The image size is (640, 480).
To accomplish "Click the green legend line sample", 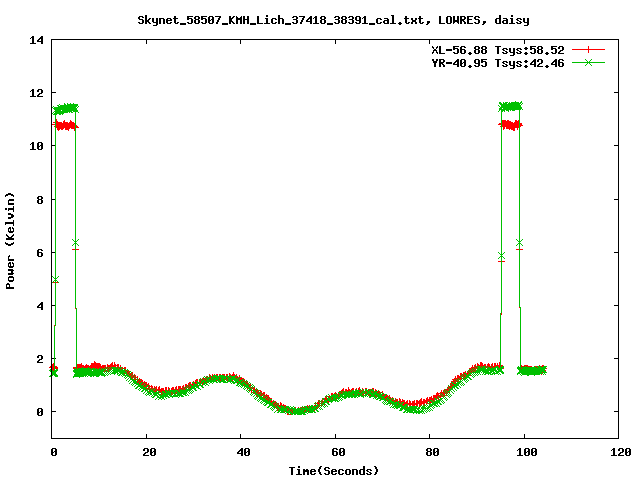I will pyautogui.click(x=588, y=62).
